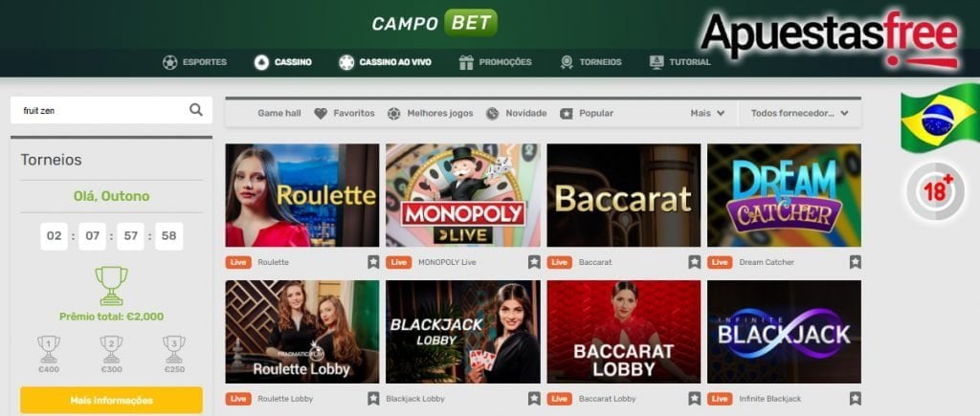Click the Mais informações button
The width and height of the screenshot is (980, 416).
pos(111,400)
